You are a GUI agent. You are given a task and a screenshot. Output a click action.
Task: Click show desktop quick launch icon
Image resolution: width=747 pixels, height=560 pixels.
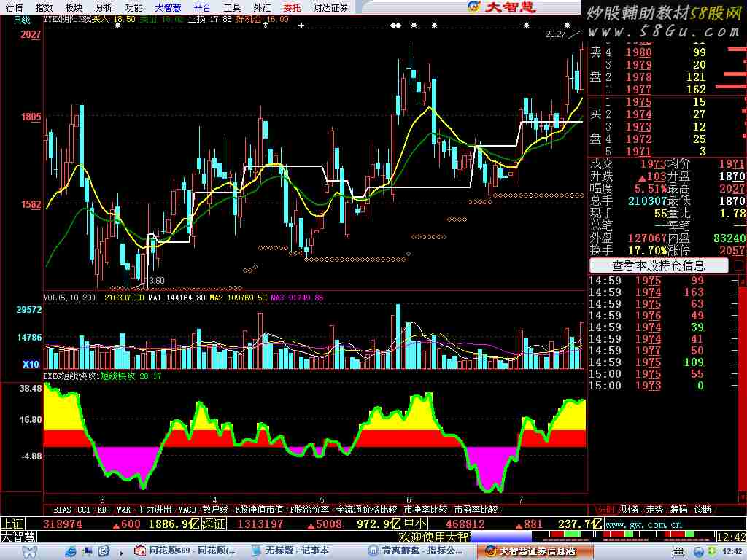tap(88, 552)
